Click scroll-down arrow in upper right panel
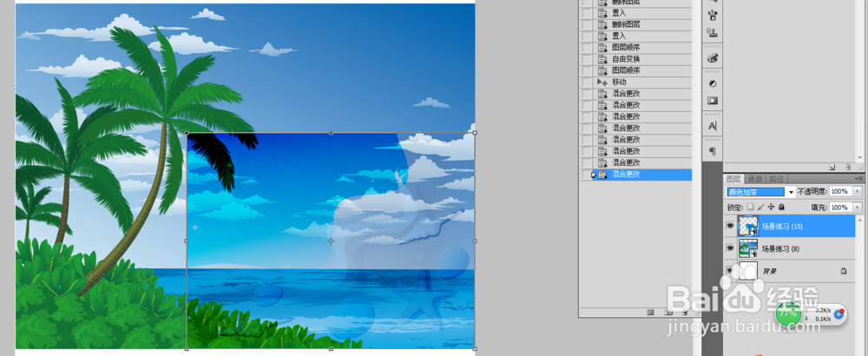Image resolution: width=868 pixels, height=356 pixels. [x=859, y=158]
